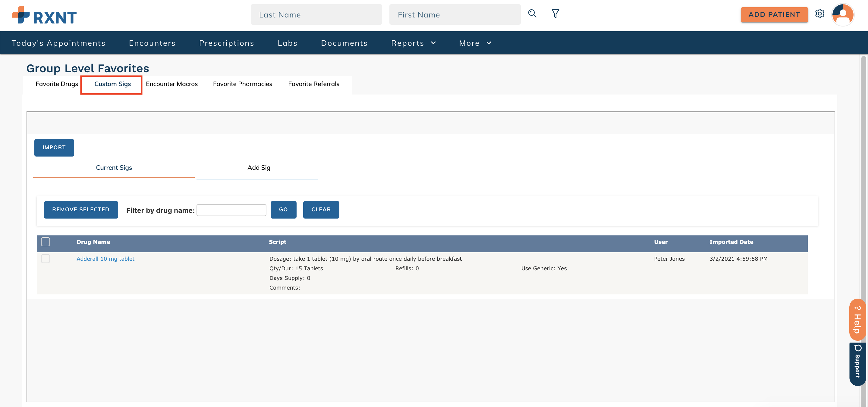Open the user profile avatar
This screenshot has height=407, width=868.
click(x=842, y=14)
